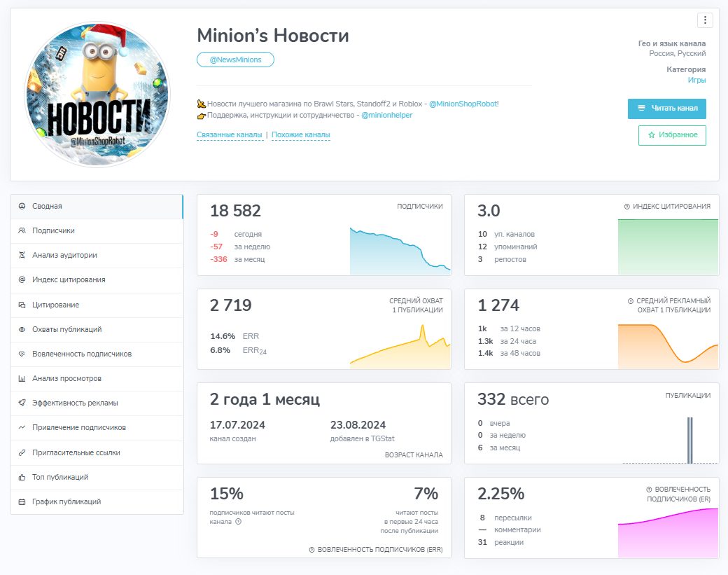
Task: Click the @ icon for Индекс цитирования
Action: 22,279
